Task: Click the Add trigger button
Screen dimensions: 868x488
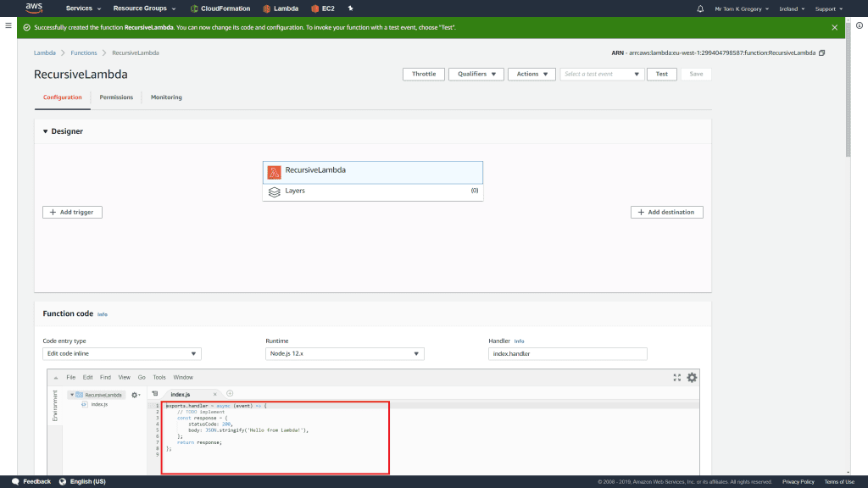Action: [72, 212]
